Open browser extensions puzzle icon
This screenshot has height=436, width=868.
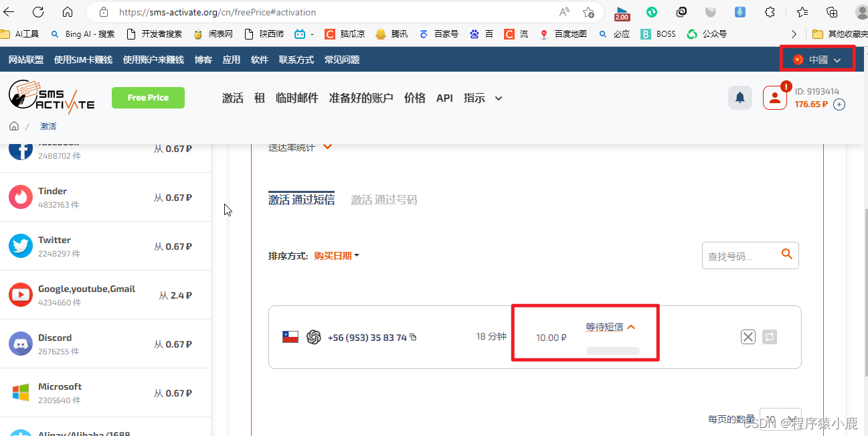point(770,12)
